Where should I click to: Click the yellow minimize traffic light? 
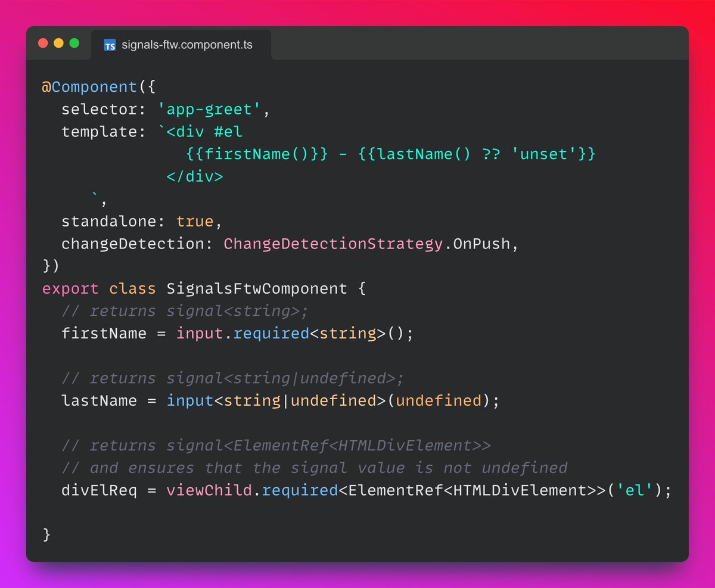pyautogui.click(x=58, y=43)
